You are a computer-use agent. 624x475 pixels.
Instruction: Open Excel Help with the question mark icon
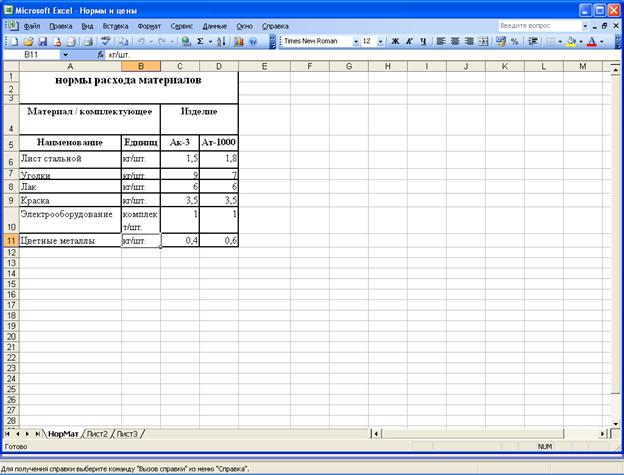click(x=253, y=41)
